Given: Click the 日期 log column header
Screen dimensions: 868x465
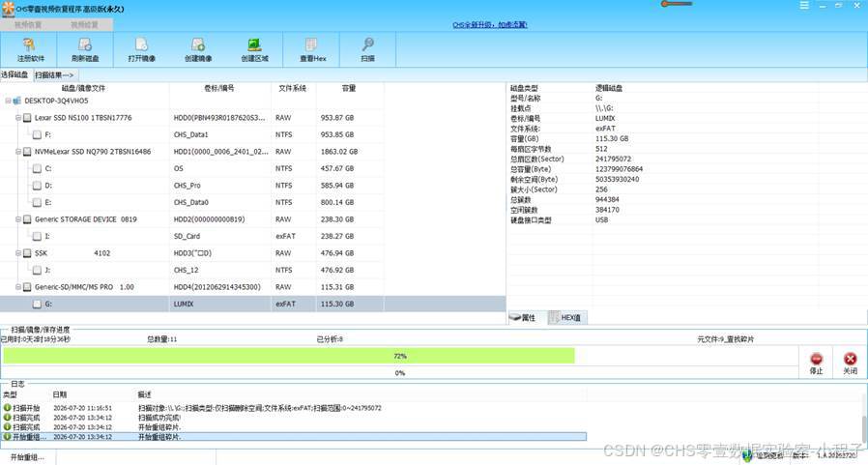Looking at the screenshot, I should coord(60,394).
